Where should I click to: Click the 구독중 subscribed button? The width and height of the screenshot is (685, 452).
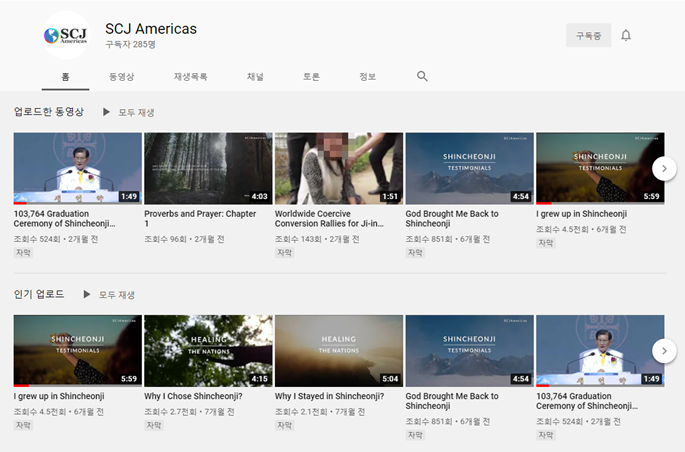pyautogui.click(x=588, y=35)
